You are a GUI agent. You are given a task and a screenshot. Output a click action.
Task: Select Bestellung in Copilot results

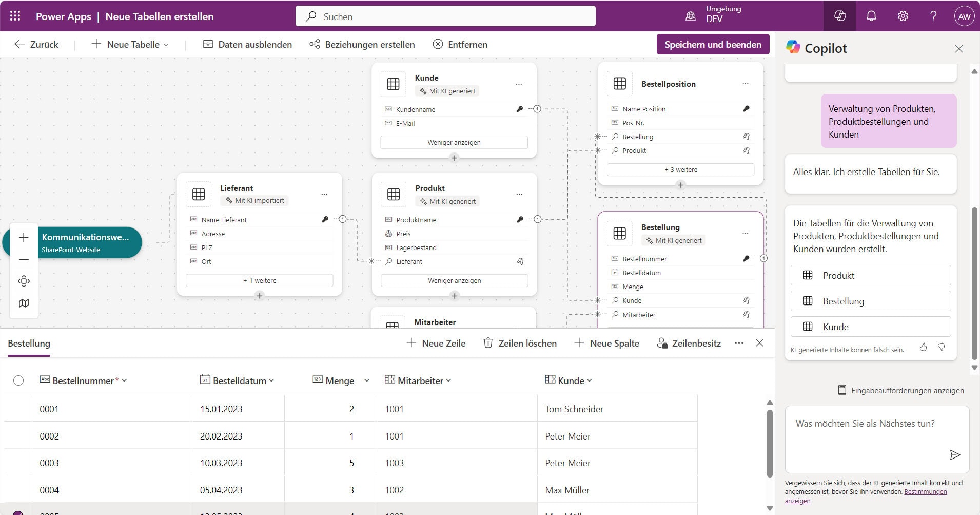click(x=871, y=301)
